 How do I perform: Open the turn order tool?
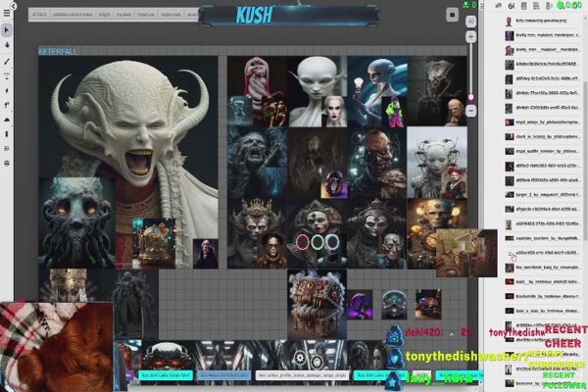pyautogui.click(x=7, y=149)
